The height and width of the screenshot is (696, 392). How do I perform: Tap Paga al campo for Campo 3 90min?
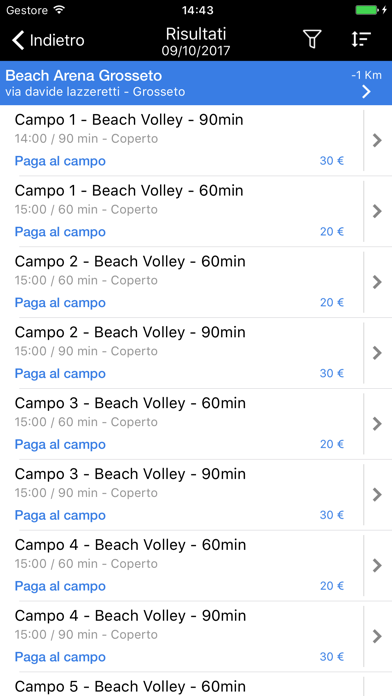(x=60, y=515)
